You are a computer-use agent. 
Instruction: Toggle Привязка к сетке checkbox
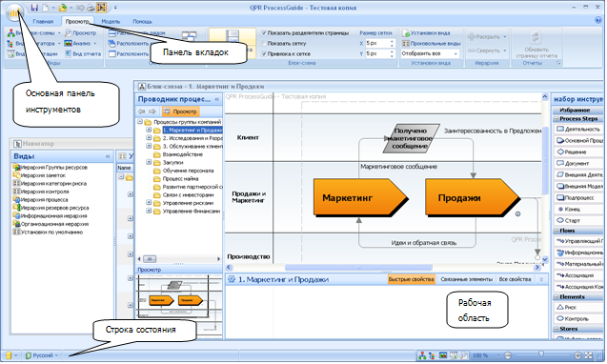[x=264, y=54]
